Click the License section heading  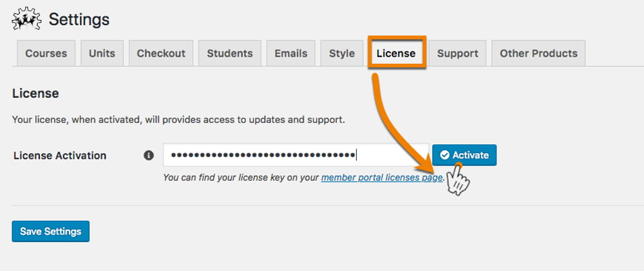[35, 93]
